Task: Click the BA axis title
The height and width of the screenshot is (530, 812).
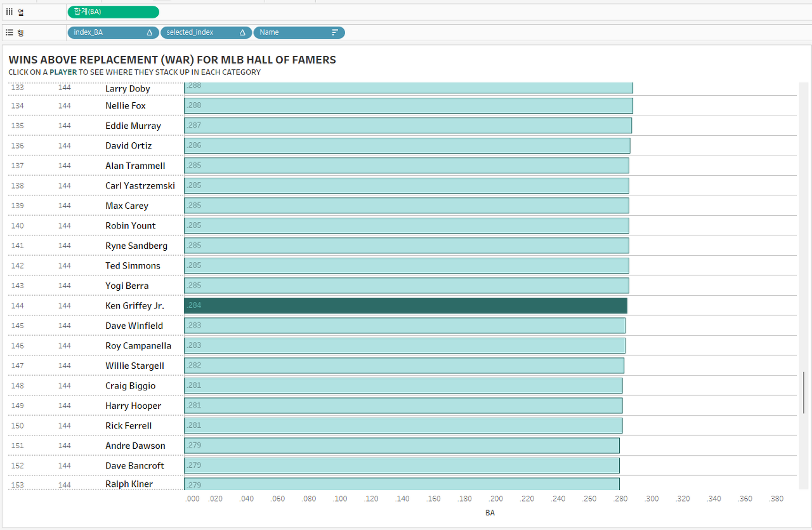Action: click(x=490, y=513)
